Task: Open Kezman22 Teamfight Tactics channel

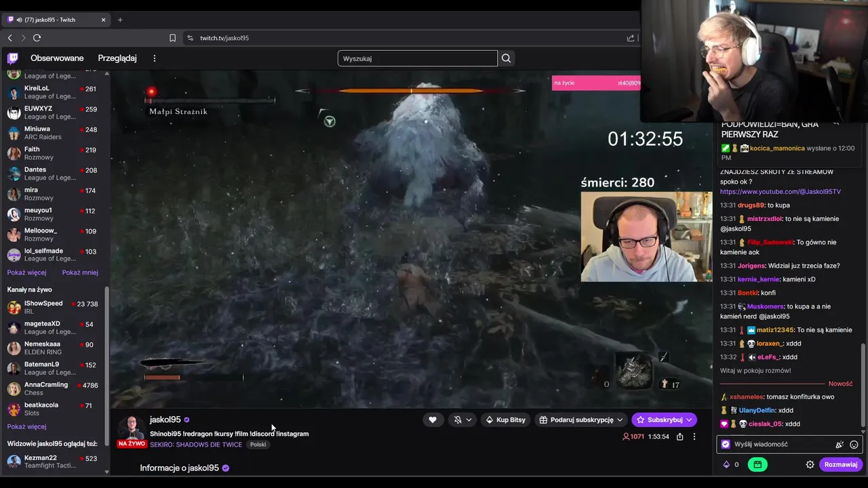Action: [53, 462]
